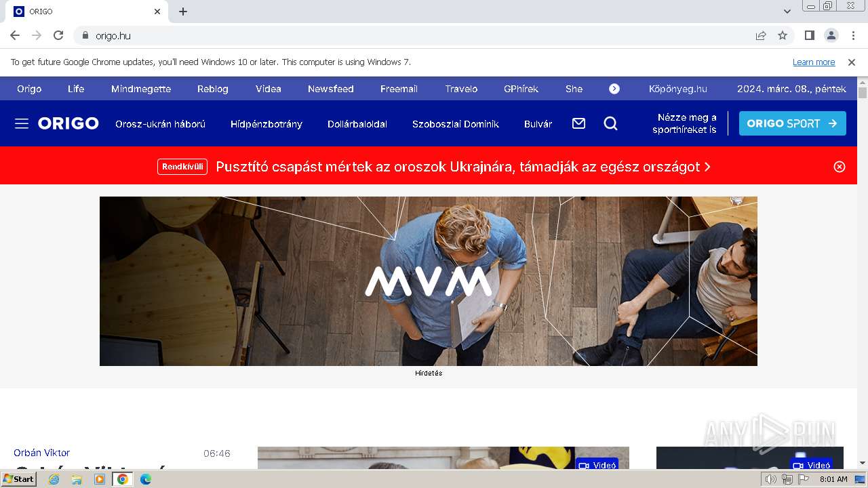Open Microsoft Edge from the taskbar

(x=145, y=479)
